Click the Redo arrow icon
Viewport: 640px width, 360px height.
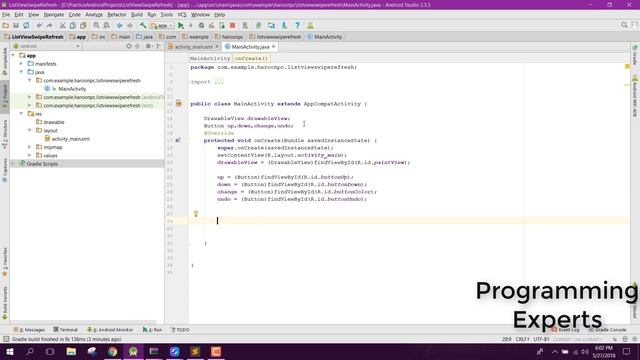pos(49,25)
